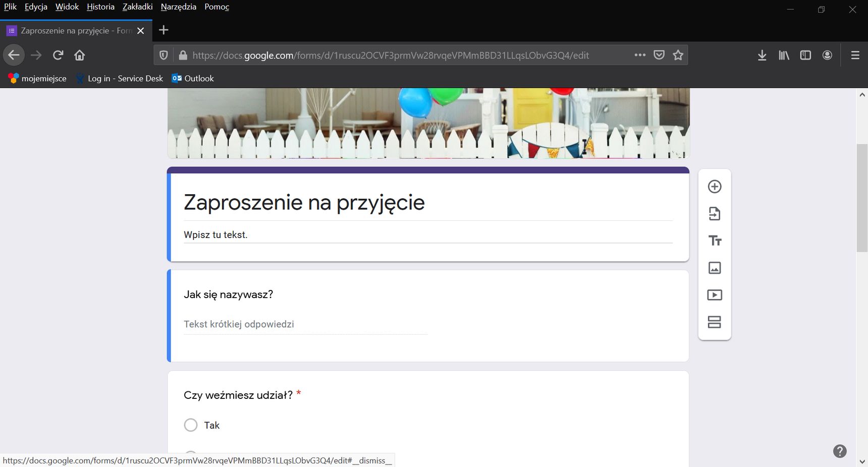Bookmark this page with star icon
This screenshot has width=868, height=467.
[678, 55]
